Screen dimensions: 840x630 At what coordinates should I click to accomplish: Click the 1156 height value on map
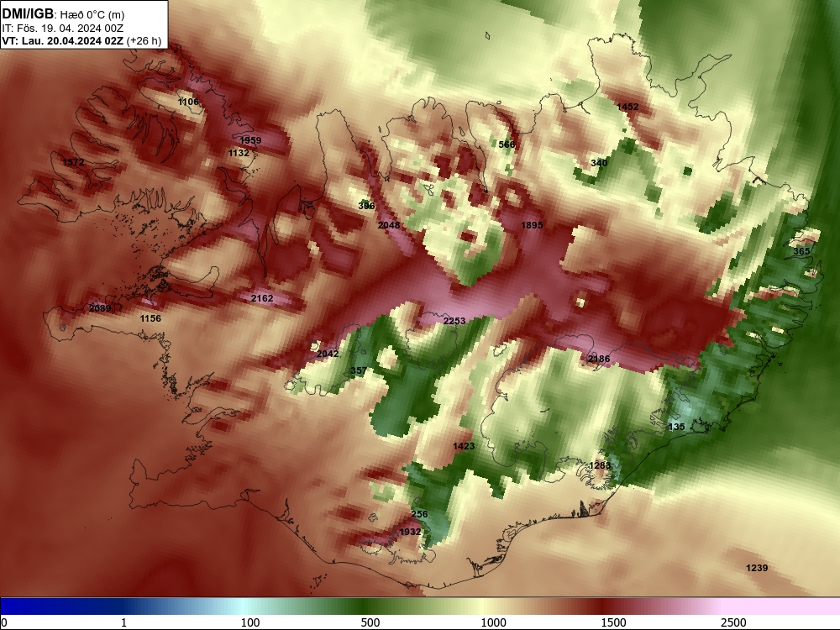pyautogui.click(x=150, y=318)
